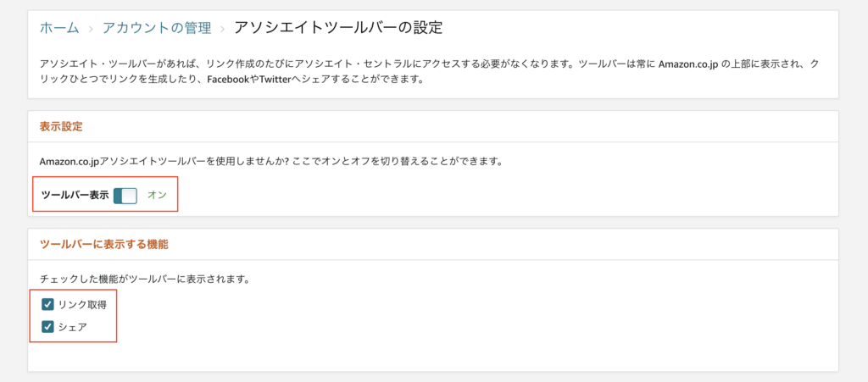Image resolution: width=868 pixels, height=382 pixels.
Task: Toggle the ツールバー表示 switch off
Action: pos(125,195)
